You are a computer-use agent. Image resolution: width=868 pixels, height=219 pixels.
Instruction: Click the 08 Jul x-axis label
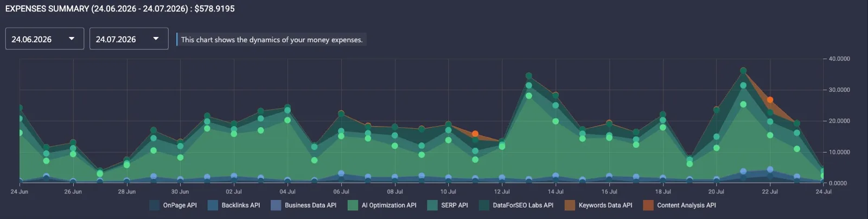tap(395, 192)
